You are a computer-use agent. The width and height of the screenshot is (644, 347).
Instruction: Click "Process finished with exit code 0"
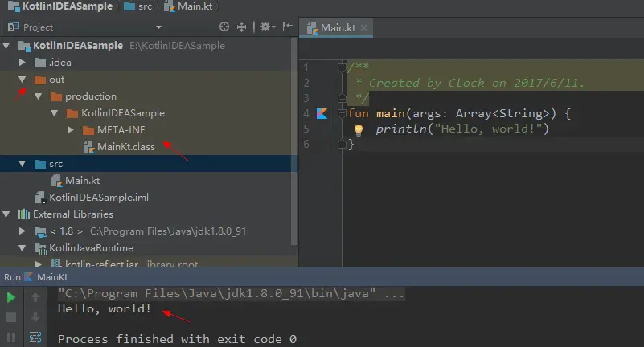[177, 339]
